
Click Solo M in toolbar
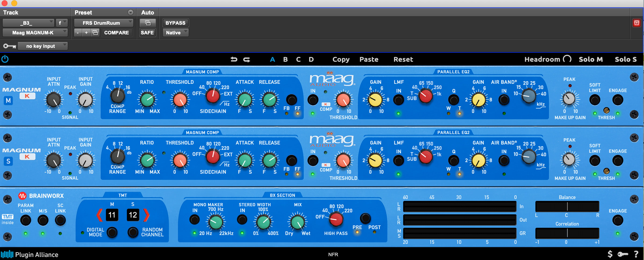(x=591, y=59)
